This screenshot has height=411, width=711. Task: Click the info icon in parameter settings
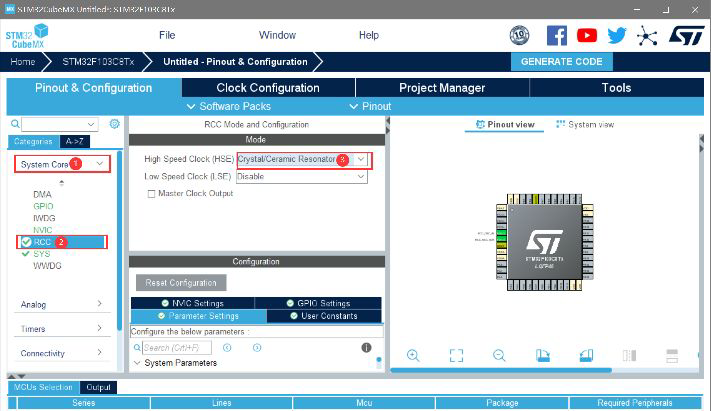(366, 347)
